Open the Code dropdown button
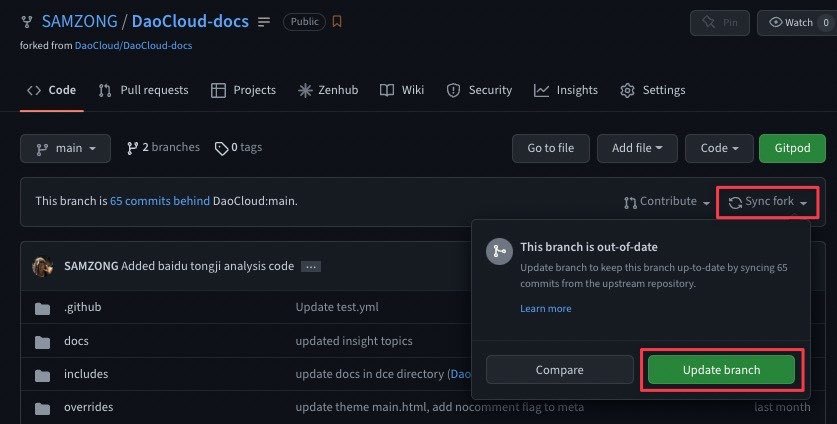 pos(718,148)
